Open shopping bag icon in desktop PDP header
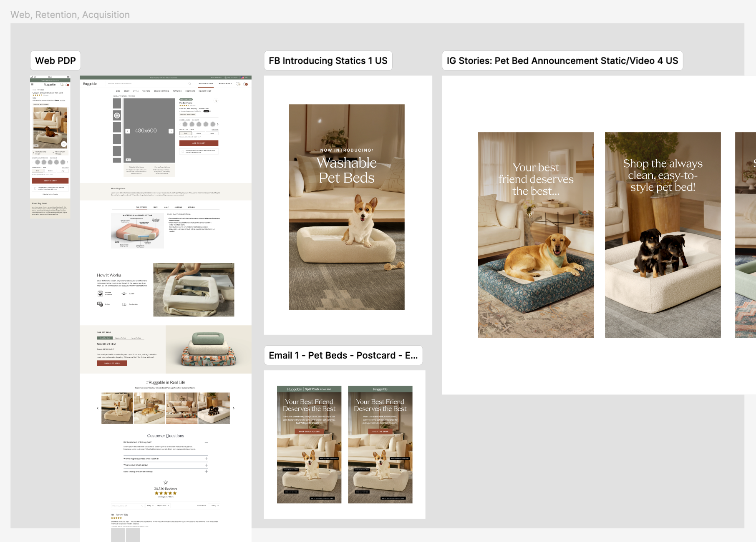Viewport: 756px width, 542px height. coord(246,84)
